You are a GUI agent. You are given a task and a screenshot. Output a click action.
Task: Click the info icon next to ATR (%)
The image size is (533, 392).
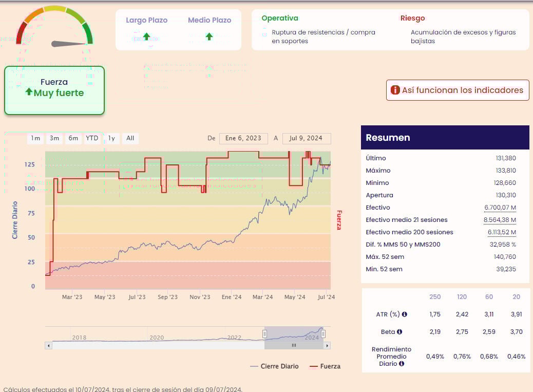click(405, 314)
